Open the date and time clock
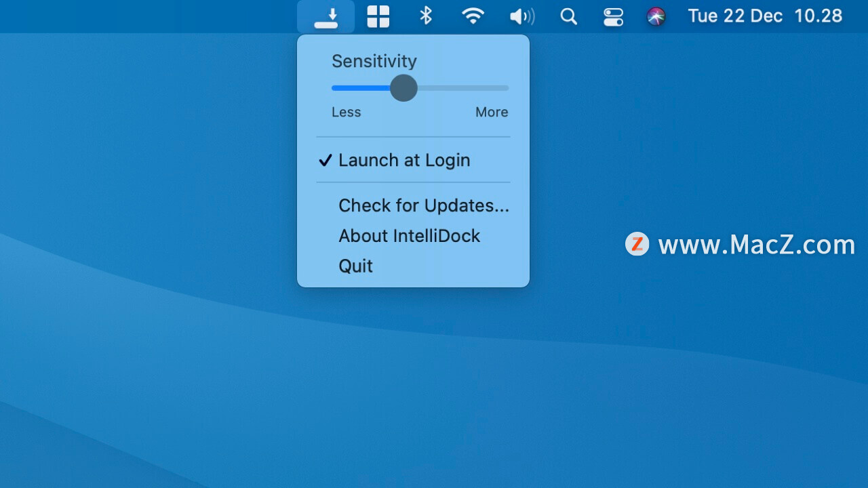Image resolution: width=868 pixels, height=488 pixels. click(765, 16)
